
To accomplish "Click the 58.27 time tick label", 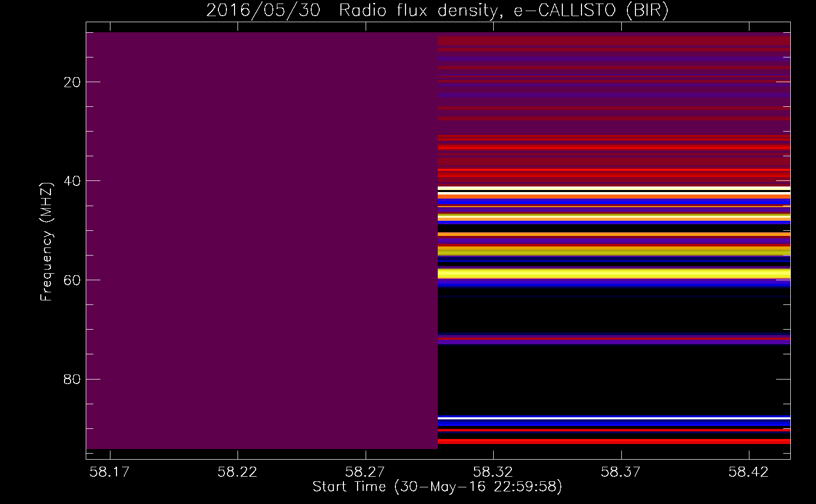I will pyautogui.click(x=365, y=472).
